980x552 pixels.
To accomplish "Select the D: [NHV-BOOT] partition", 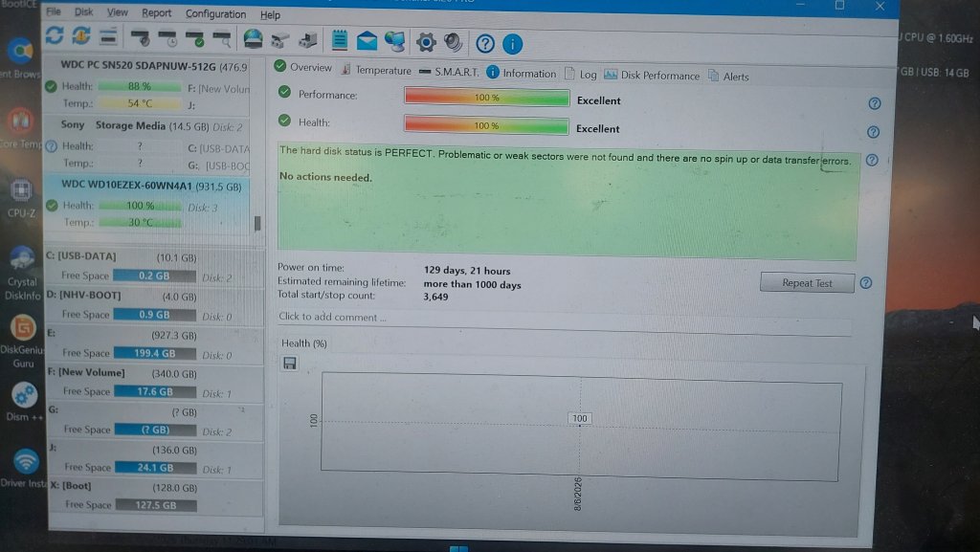I will point(154,305).
